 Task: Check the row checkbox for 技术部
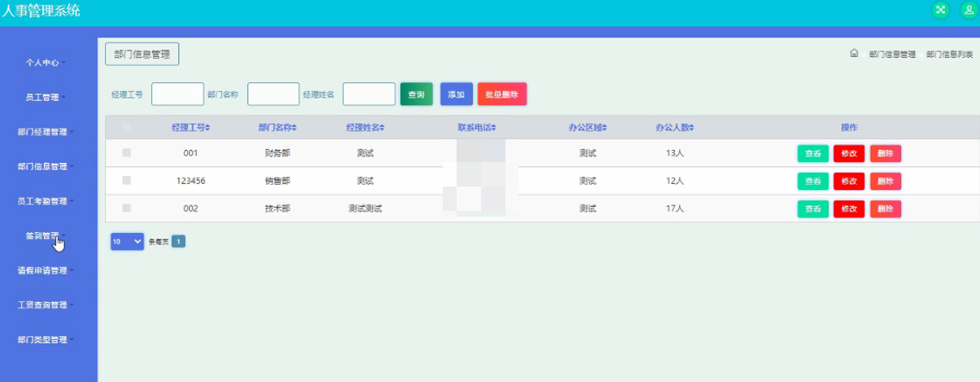pos(126,208)
